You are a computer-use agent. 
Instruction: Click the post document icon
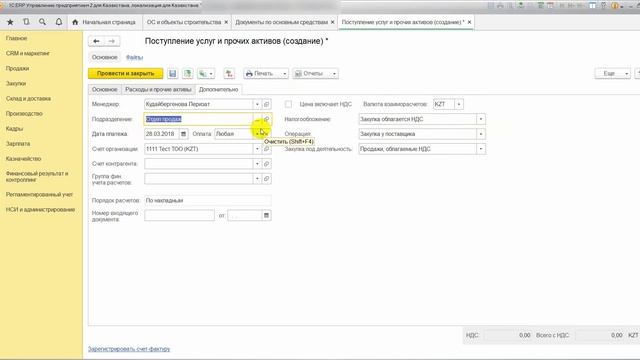(x=188, y=73)
